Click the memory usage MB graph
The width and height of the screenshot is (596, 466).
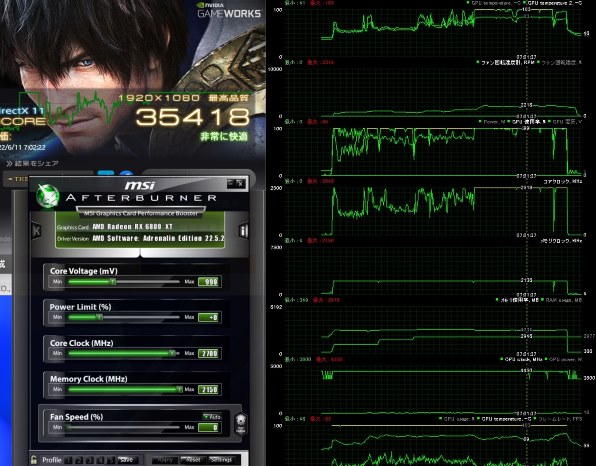click(433, 330)
